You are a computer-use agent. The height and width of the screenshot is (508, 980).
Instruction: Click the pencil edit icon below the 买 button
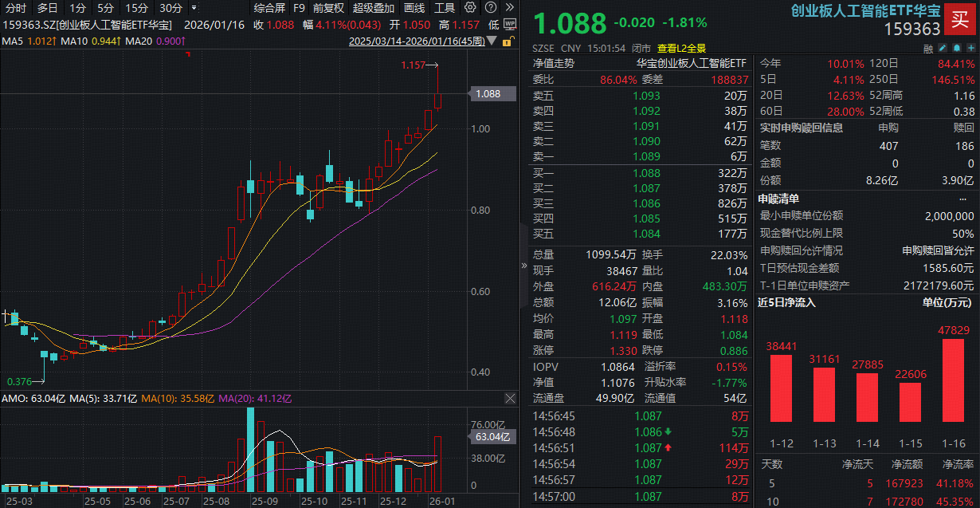coord(943,48)
